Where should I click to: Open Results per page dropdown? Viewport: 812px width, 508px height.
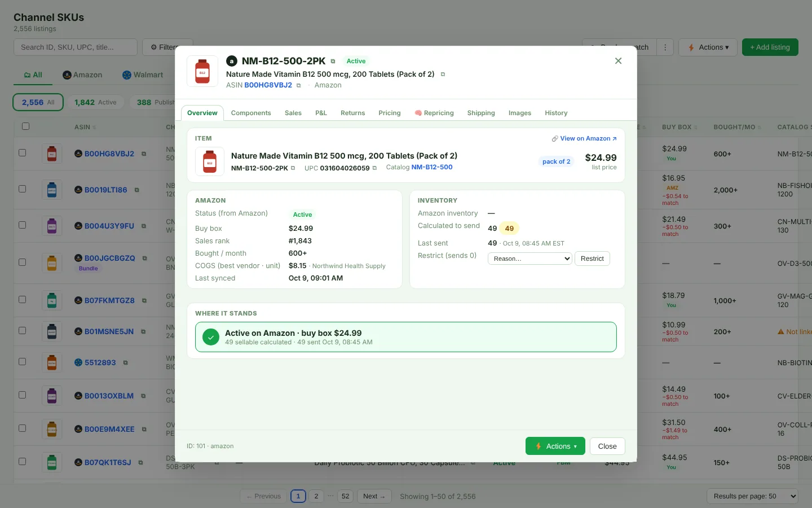(752, 496)
